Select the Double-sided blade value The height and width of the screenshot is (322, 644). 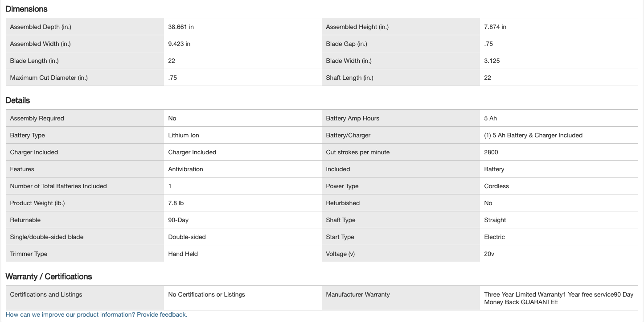[x=187, y=237]
